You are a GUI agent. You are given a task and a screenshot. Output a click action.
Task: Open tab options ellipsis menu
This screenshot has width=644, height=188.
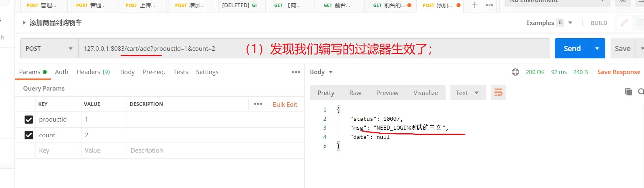[489, 5]
